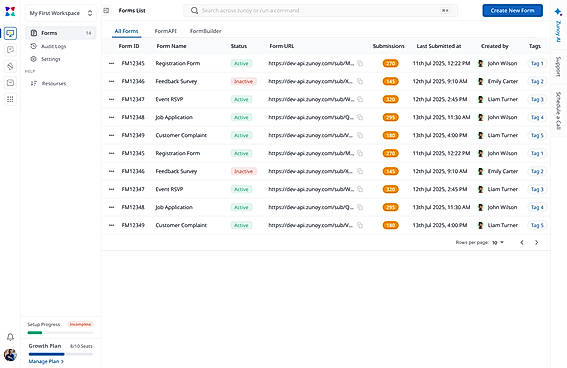Open row menu for second Feedback Survey row
The width and height of the screenshot is (567, 368).
pyautogui.click(x=111, y=171)
